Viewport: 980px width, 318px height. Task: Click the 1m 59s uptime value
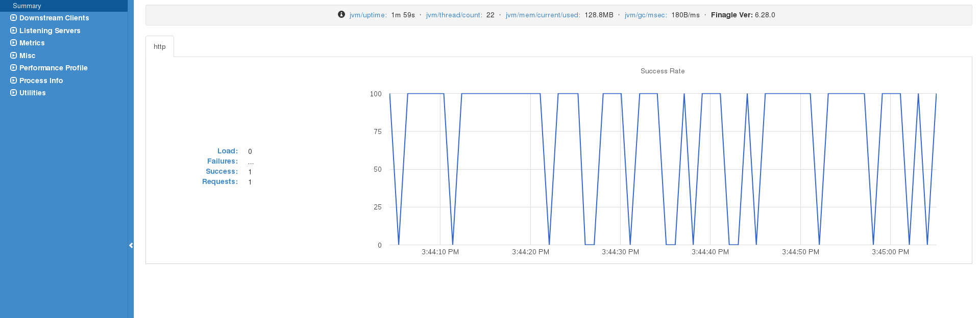tap(403, 15)
